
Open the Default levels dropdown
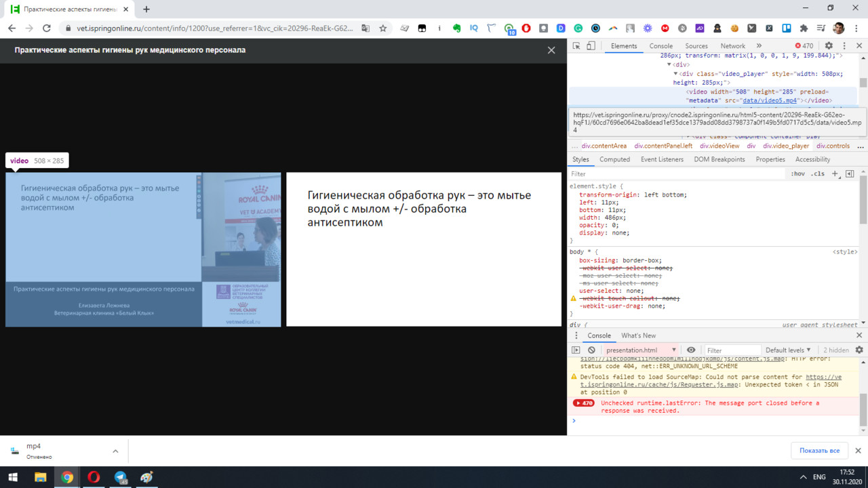(789, 350)
